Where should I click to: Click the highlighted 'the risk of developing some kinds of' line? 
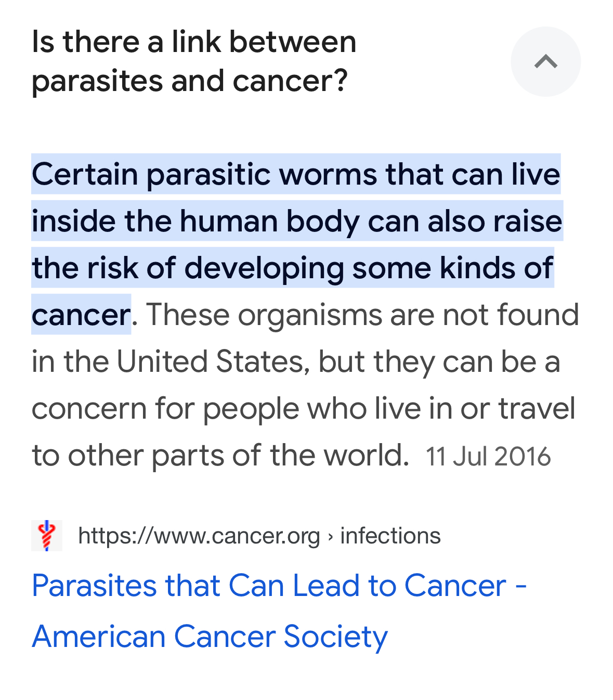click(292, 268)
